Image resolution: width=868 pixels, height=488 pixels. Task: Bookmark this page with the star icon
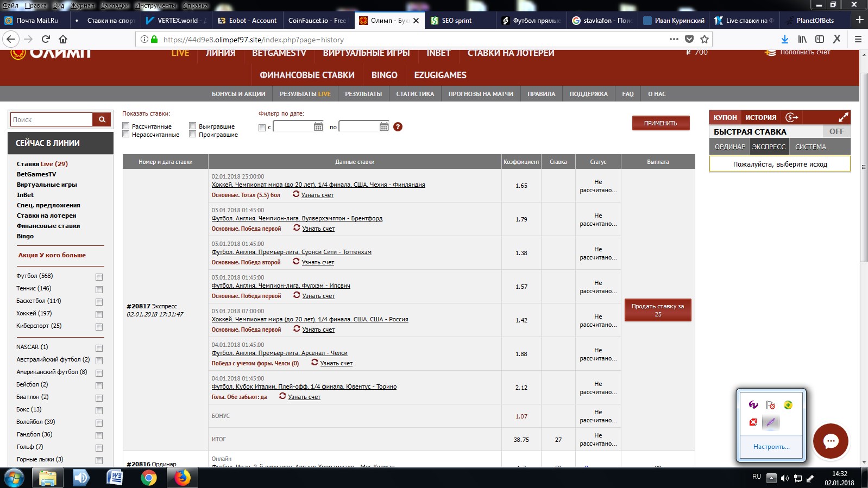(705, 39)
